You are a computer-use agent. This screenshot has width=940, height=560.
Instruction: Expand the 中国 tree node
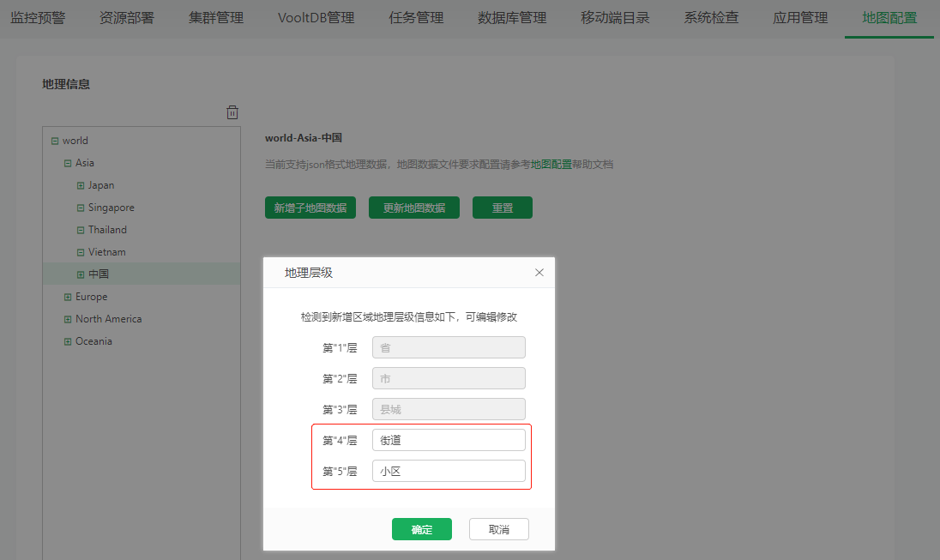(81, 274)
